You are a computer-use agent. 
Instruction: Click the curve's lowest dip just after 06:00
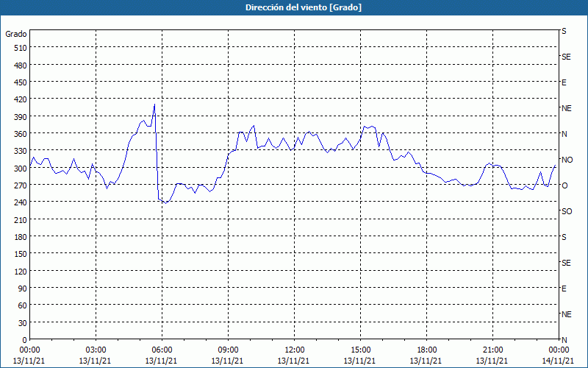[x=165, y=203]
